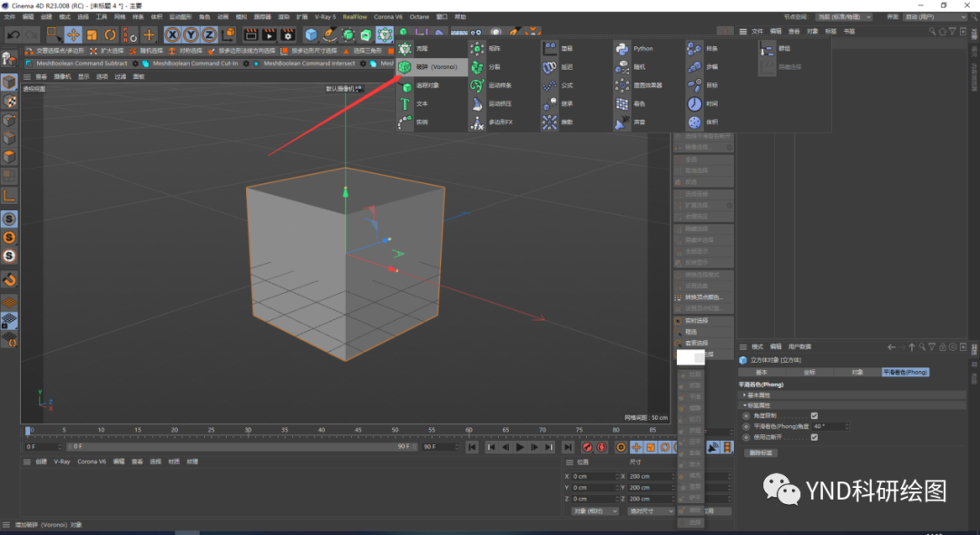The width and height of the screenshot is (980, 535).
Task: Activate the Move tool
Action: coord(73,35)
